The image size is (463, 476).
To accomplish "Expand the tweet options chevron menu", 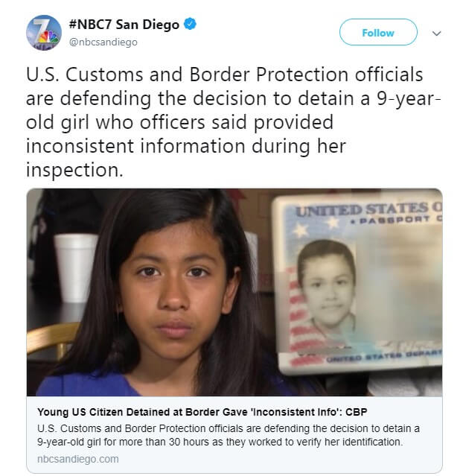I will (x=436, y=33).
